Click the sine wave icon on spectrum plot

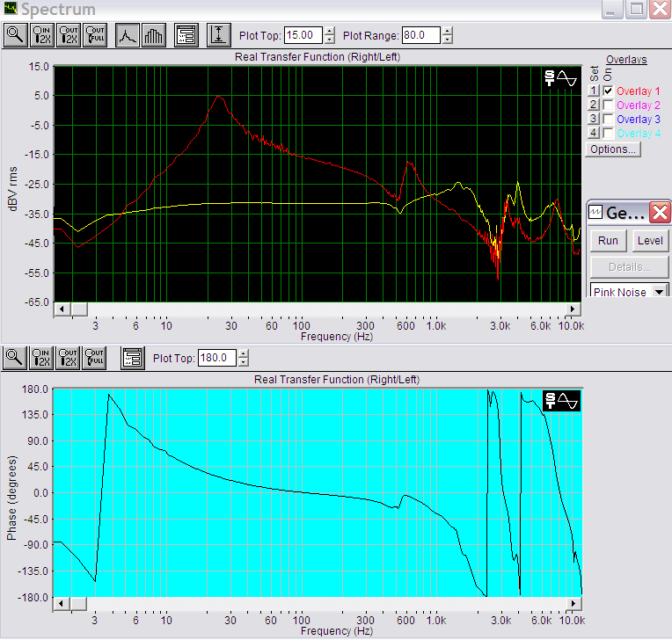pos(567,78)
